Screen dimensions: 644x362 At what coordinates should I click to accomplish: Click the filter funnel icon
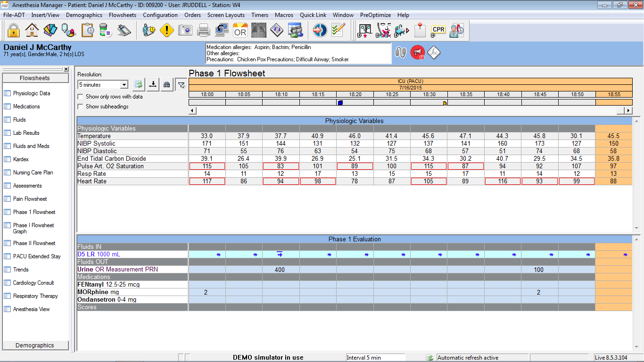point(181,84)
